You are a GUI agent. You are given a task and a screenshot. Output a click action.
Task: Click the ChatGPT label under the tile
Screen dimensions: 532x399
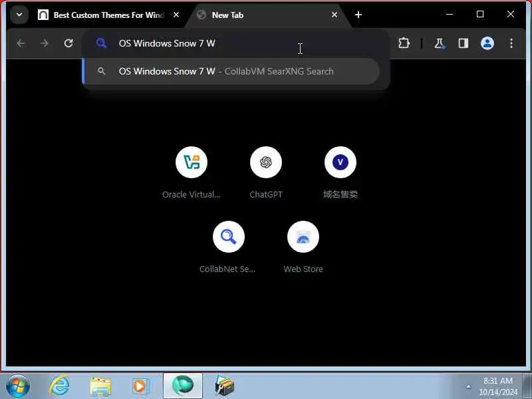(266, 194)
